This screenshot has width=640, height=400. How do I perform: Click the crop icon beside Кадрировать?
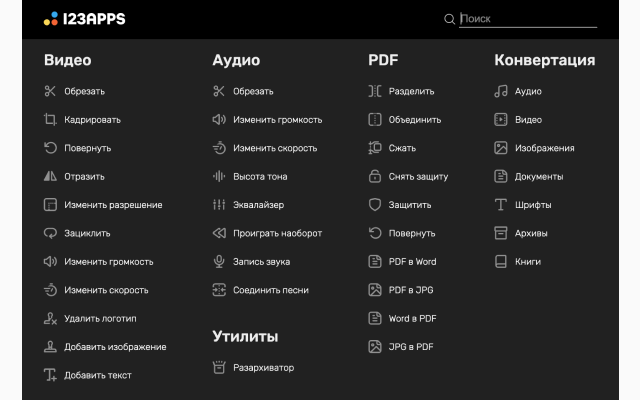pos(50,120)
